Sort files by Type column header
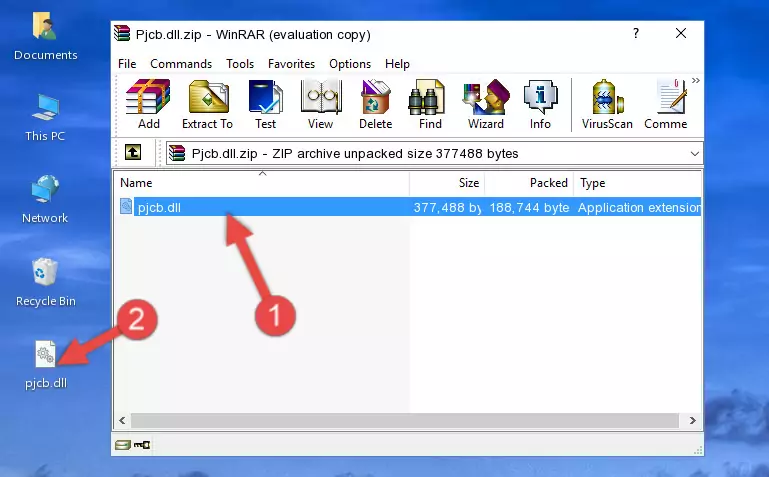769x477 pixels. [638, 183]
